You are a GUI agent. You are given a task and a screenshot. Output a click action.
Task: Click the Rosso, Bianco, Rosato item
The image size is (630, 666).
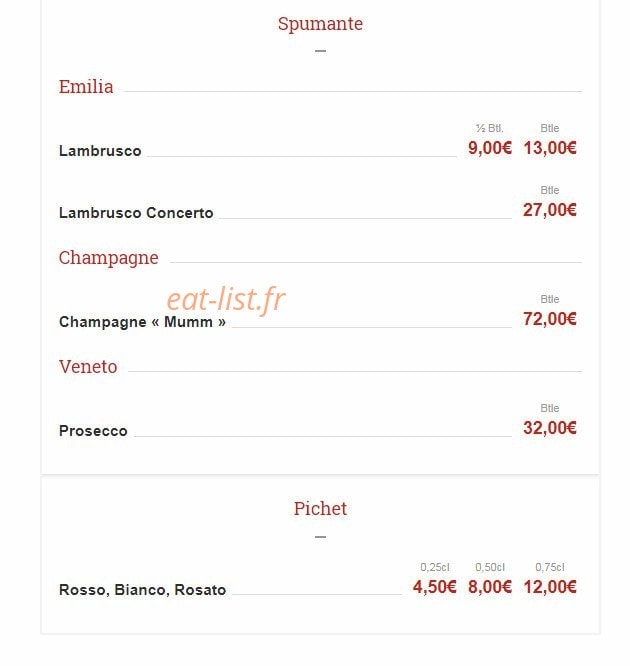[143, 590]
